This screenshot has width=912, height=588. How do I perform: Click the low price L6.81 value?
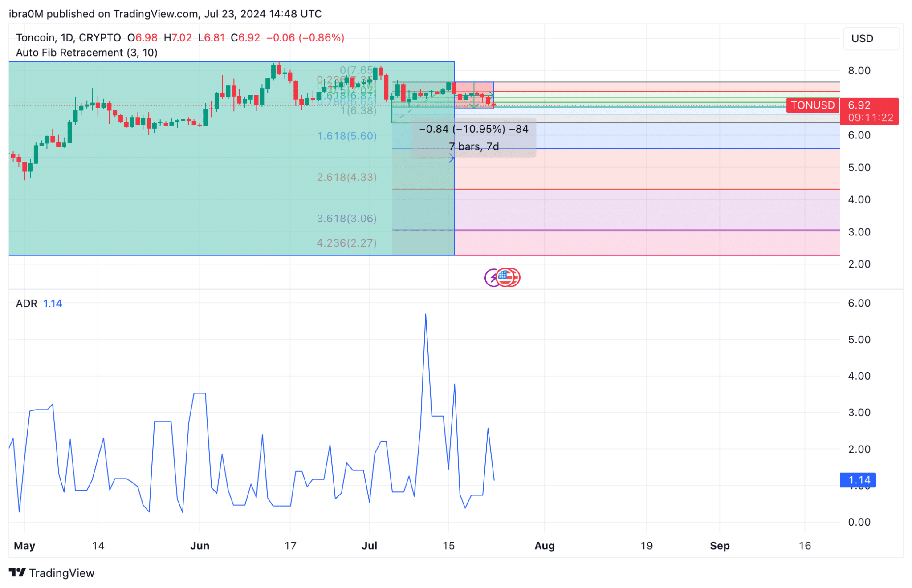pos(212,38)
